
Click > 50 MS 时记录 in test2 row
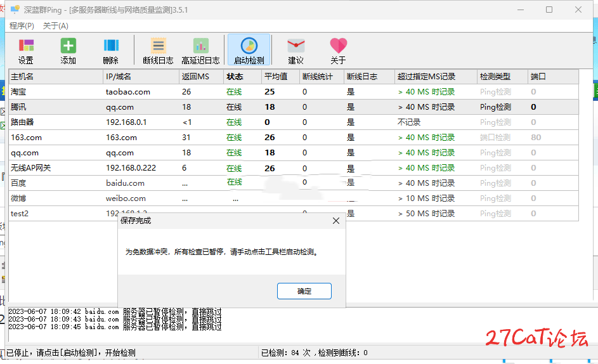[426, 213]
